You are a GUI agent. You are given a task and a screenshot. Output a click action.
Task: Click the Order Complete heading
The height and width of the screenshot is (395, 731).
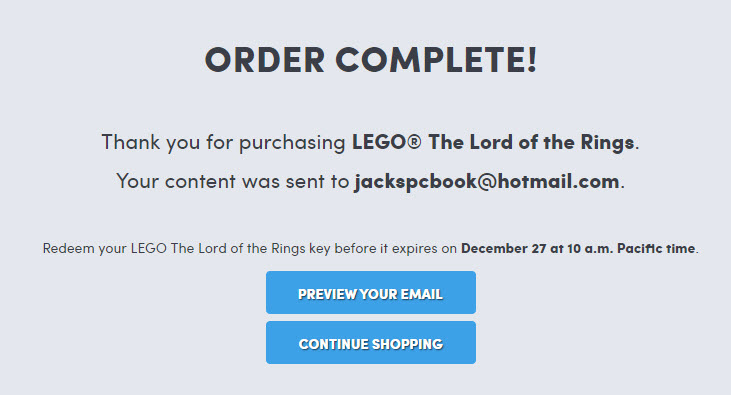click(371, 60)
